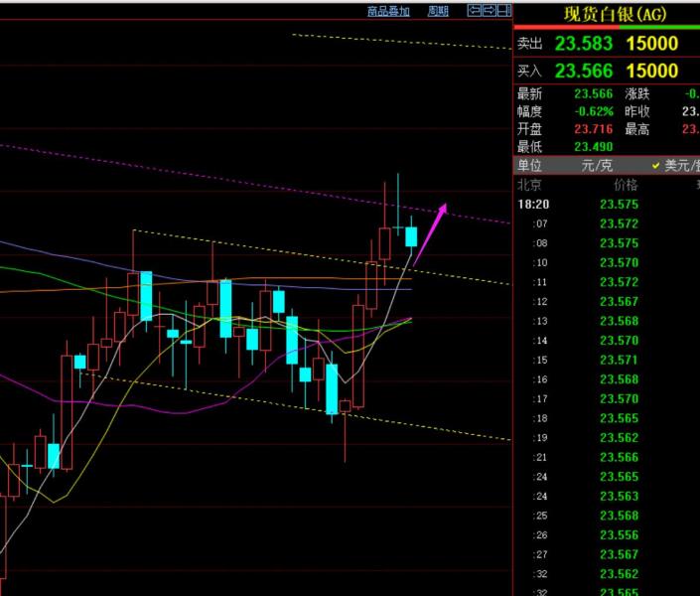Select the :15 tick price 23.571

pos(620,360)
